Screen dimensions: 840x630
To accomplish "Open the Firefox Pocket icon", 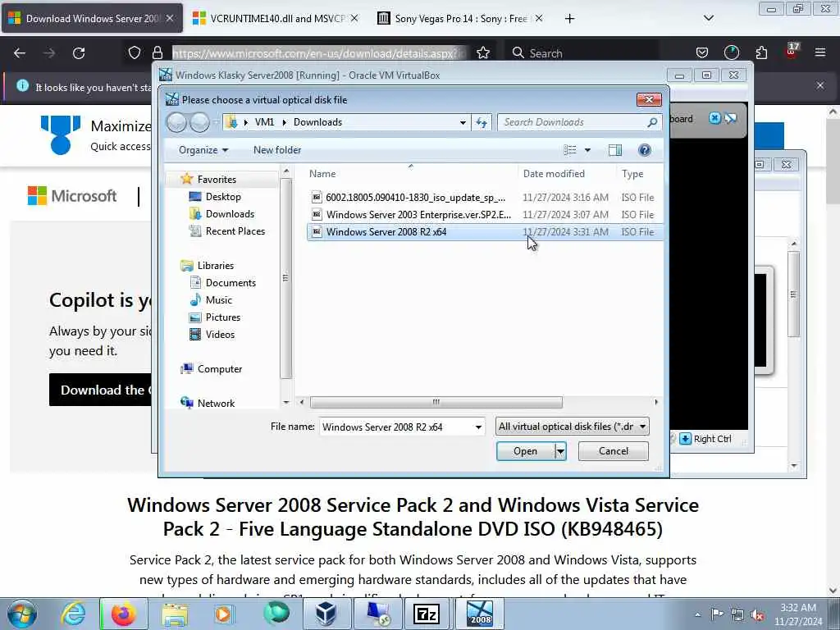I will point(702,52).
